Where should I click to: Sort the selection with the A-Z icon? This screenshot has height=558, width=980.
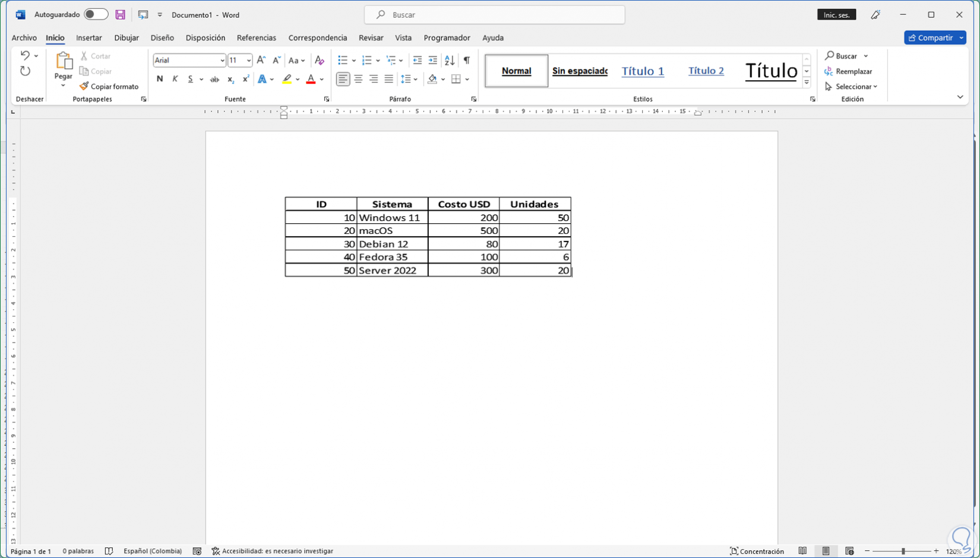point(450,60)
